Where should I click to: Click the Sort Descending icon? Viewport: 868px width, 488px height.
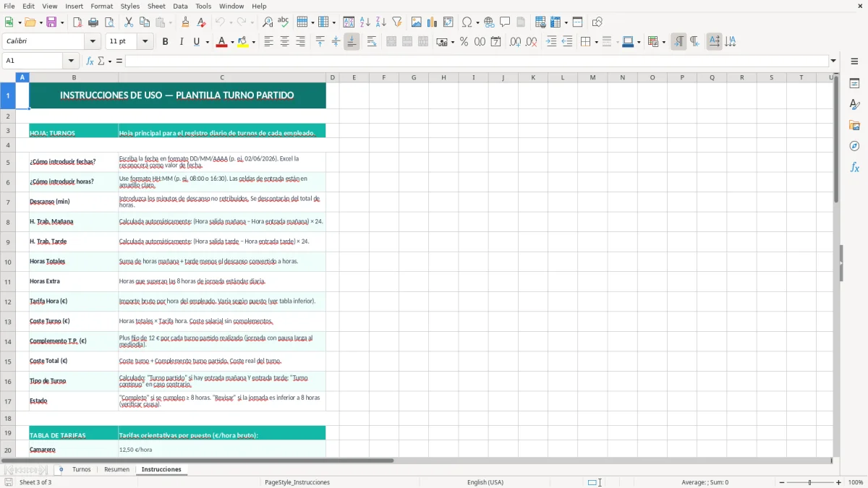click(380, 22)
